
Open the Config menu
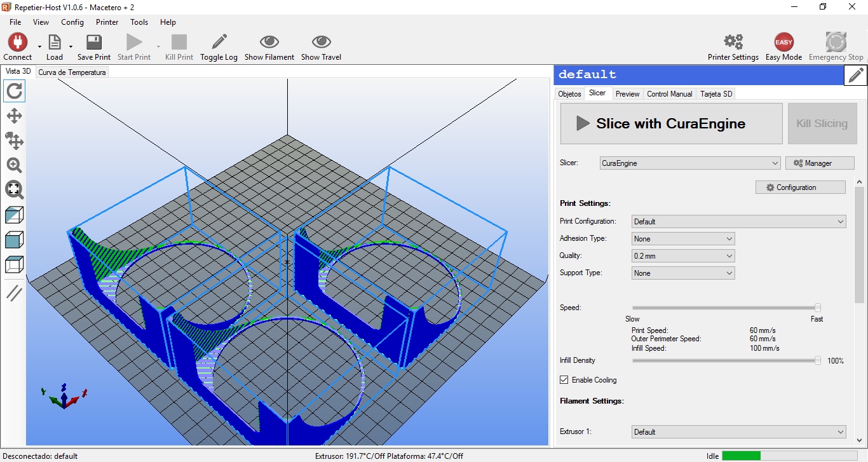(72, 22)
